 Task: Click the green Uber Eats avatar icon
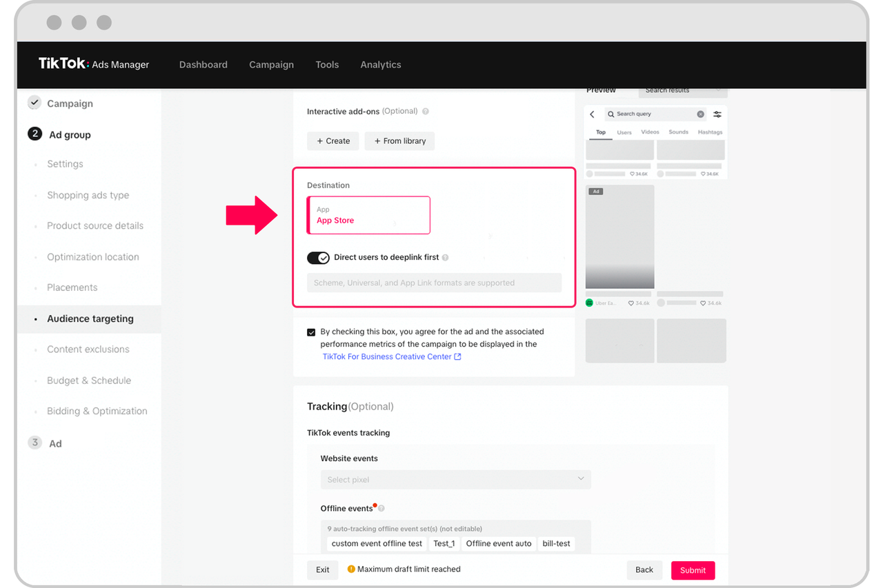point(590,303)
